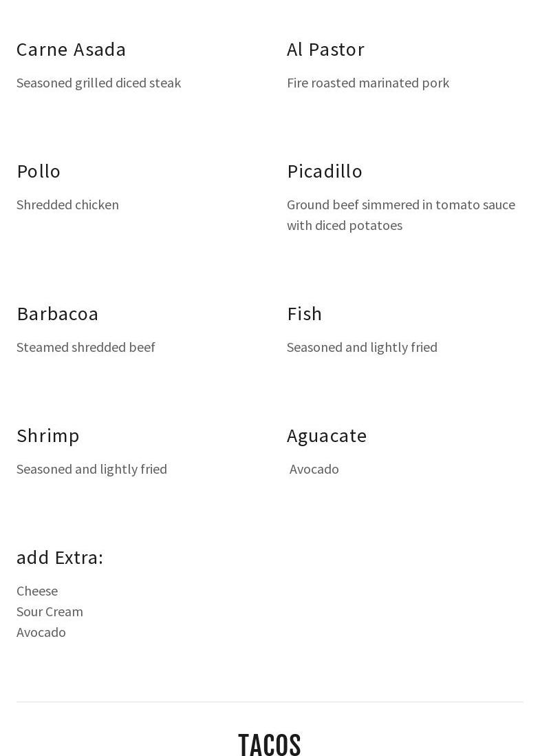Image resolution: width=540 pixels, height=756 pixels.
Task: Click 'Steamed shredded beef' description
Action: click(86, 347)
